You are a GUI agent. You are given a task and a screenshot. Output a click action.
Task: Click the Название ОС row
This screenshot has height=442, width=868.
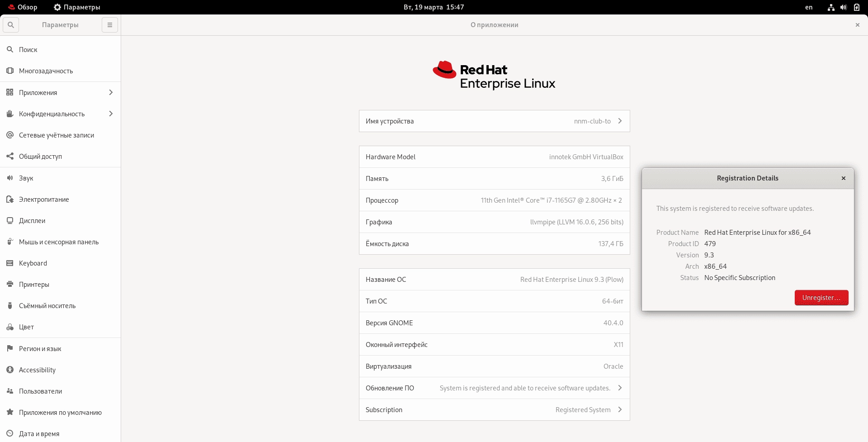click(495, 280)
